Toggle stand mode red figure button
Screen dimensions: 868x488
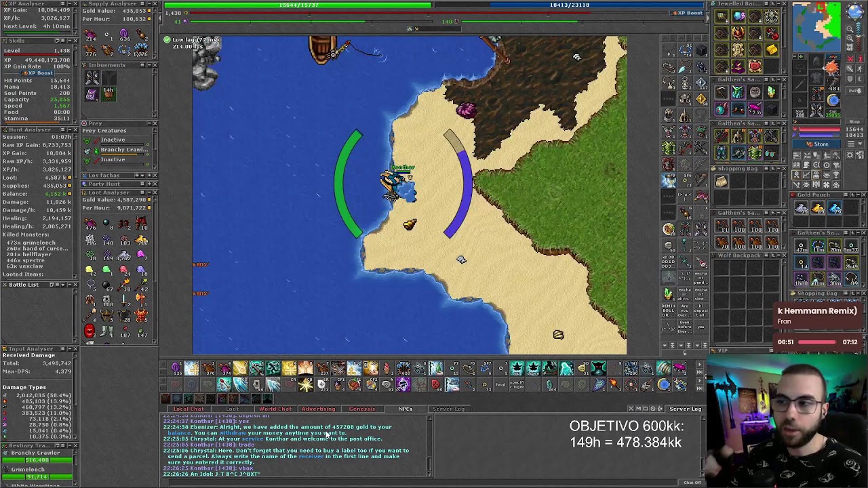click(x=859, y=58)
